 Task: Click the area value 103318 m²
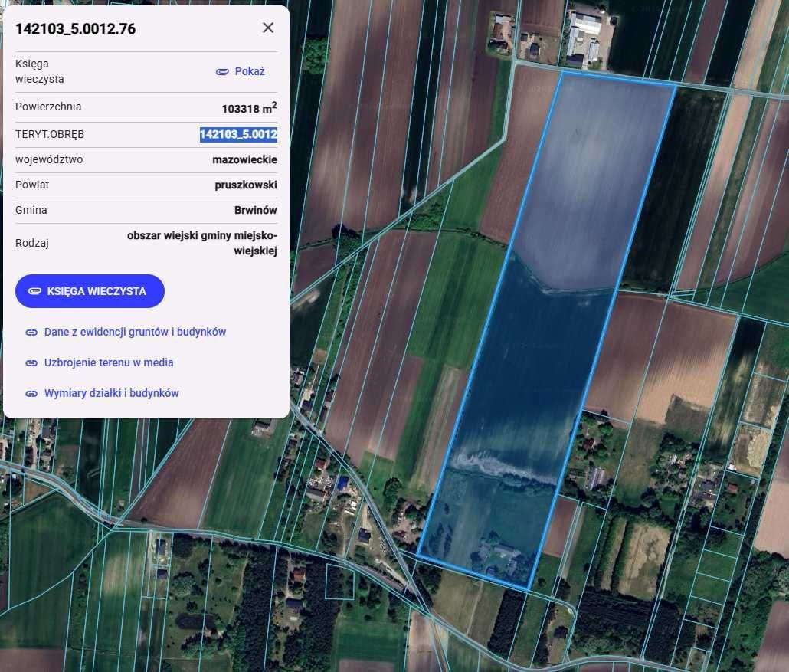[249, 107]
